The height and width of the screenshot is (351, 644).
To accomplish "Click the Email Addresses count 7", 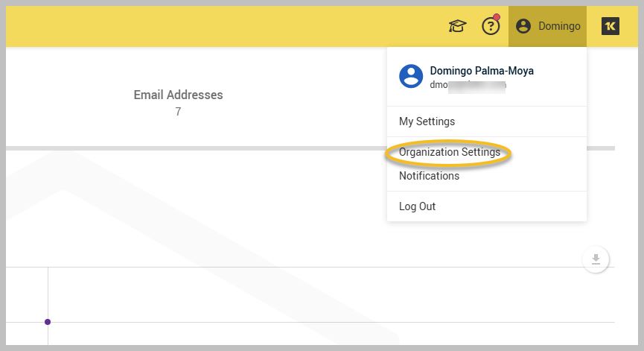I will point(178,112).
